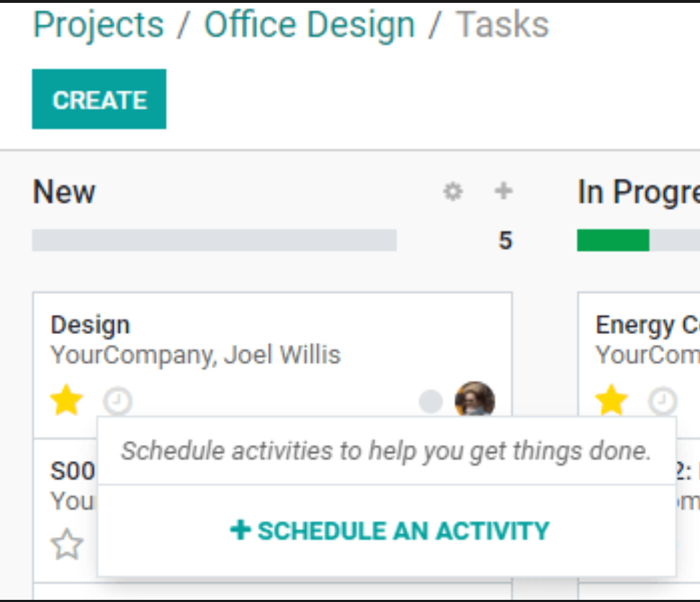Toggle the Energy task yellow star
Screen dimensions: 700x602
coord(611,400)
